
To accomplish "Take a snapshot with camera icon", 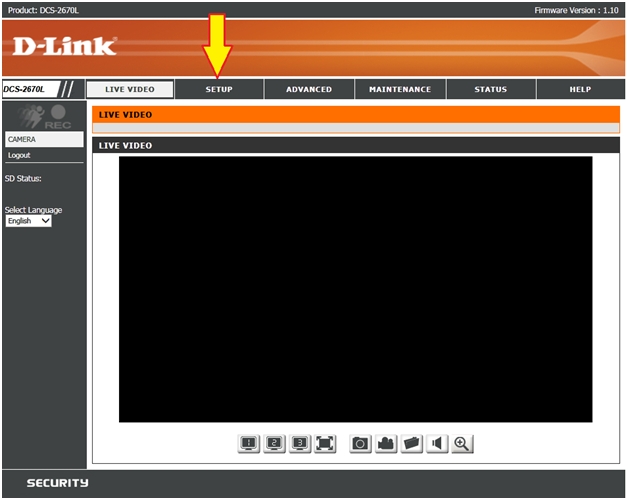I will coord(360,443).
